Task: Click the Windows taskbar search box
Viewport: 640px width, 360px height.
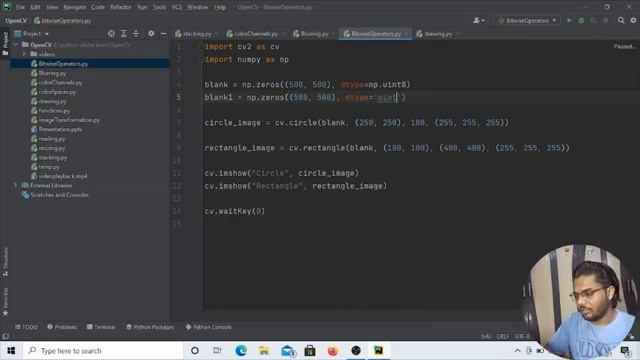Action: tap(103, 351)
